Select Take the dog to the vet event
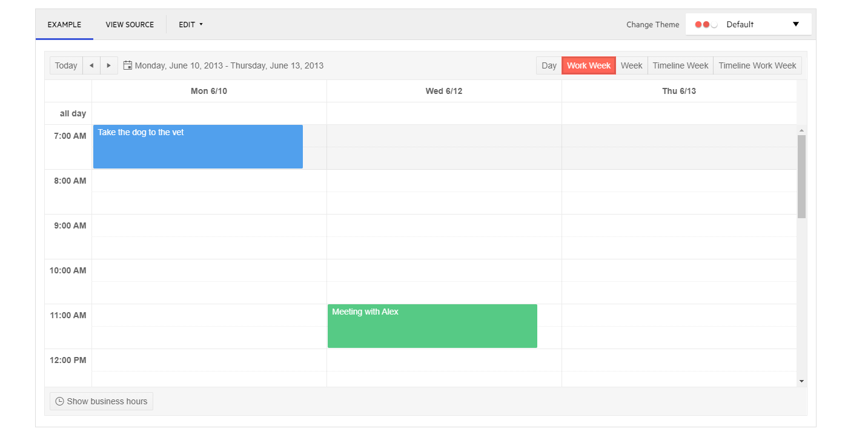This screenshot has width=868, height=437. [197, 147]
